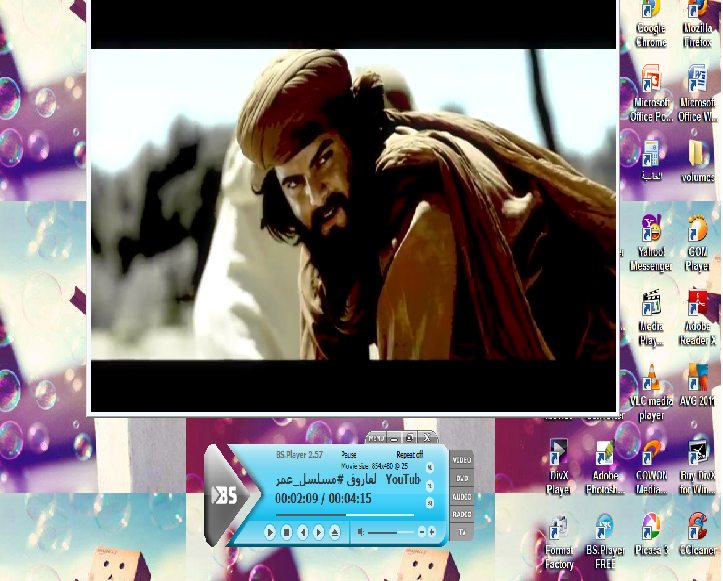Skip to previous file in BS.Player
The width and height of the screenshot is (723, 581).
click(302, 532)
